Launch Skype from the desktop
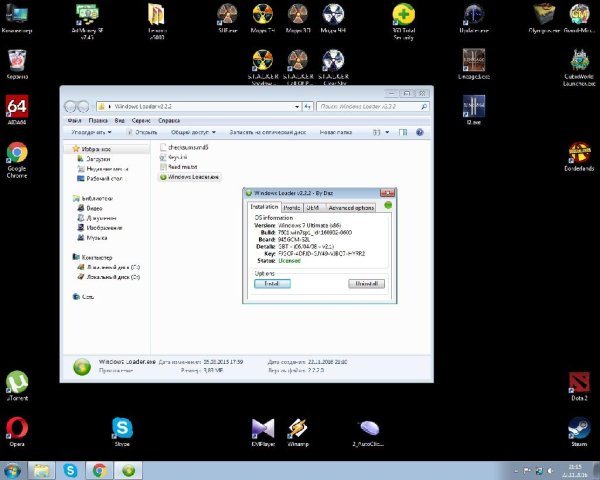The height and width of the screenshot is (480, 600). [122, 431]
